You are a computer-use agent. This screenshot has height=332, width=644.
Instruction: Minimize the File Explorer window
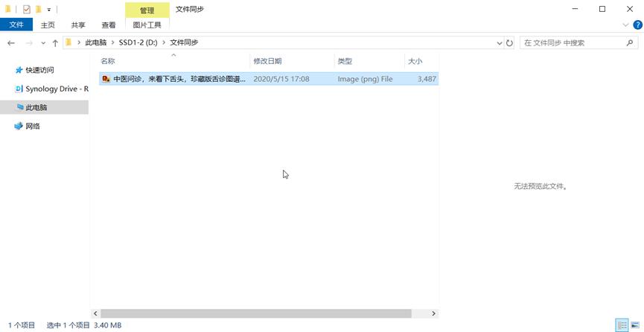(x=575, y=9)
